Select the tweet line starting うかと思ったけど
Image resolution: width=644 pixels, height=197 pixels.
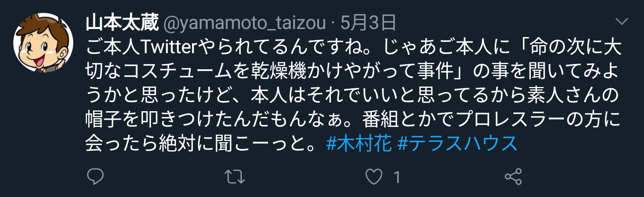[352, 95]
